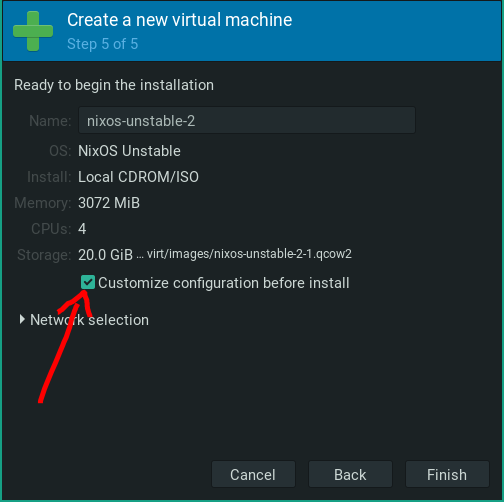This screenshot has width=504, height=502.
Task: Click the 'Local CDROM/ISO' install value
Action: coord(138,177)
